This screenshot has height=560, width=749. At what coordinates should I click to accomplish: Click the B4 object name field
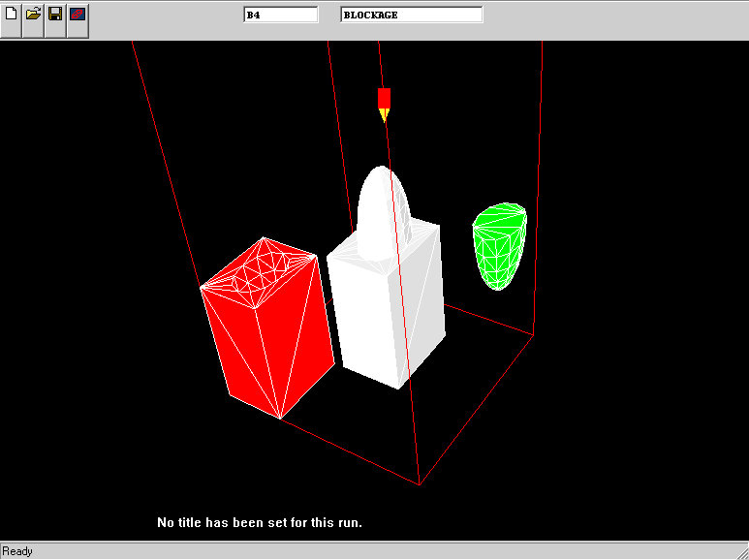coord(280,16)
